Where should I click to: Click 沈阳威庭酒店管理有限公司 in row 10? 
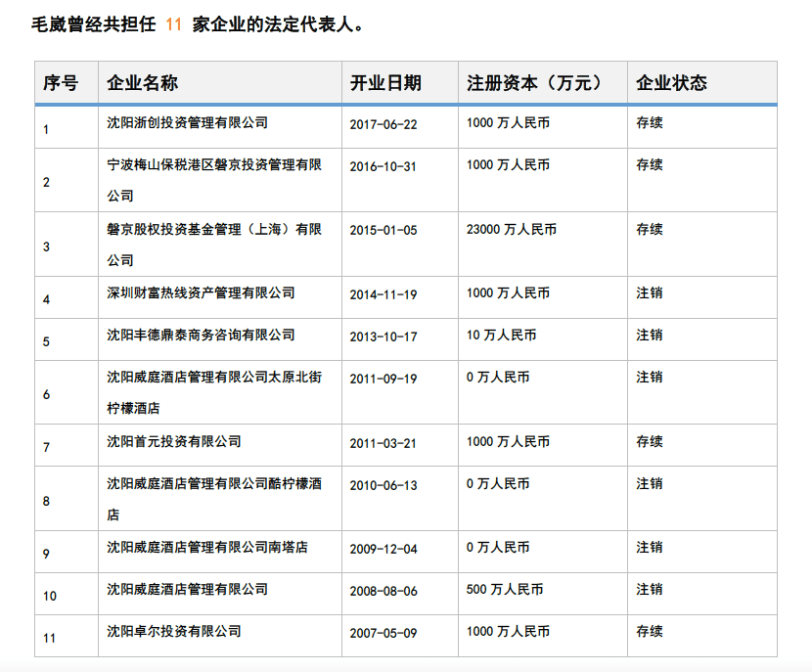tap(188, 589)
